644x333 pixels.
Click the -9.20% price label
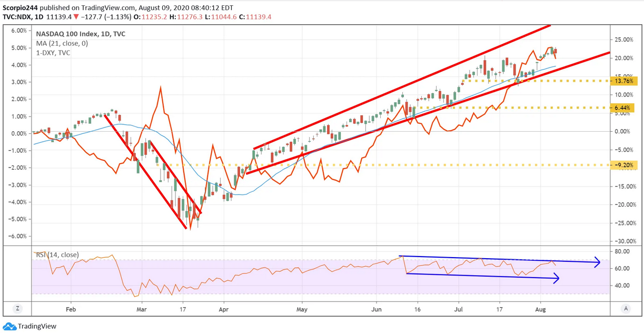(x=625, y=165)
